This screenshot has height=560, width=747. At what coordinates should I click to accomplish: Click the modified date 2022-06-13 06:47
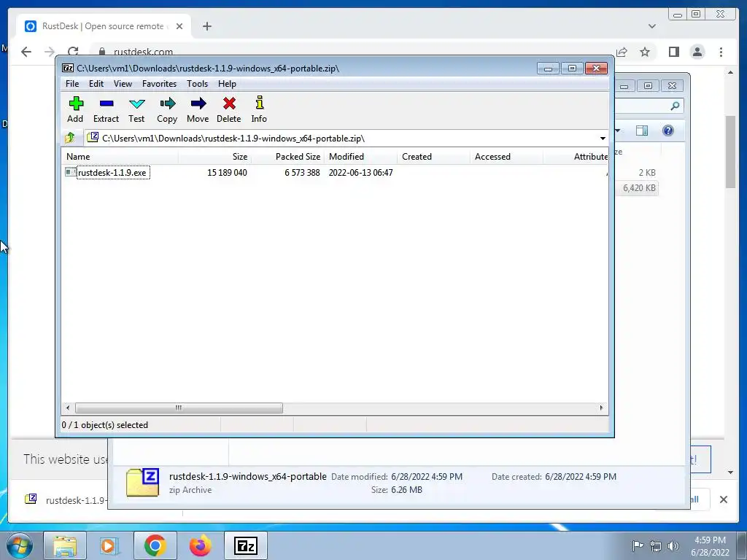[360, 172]
